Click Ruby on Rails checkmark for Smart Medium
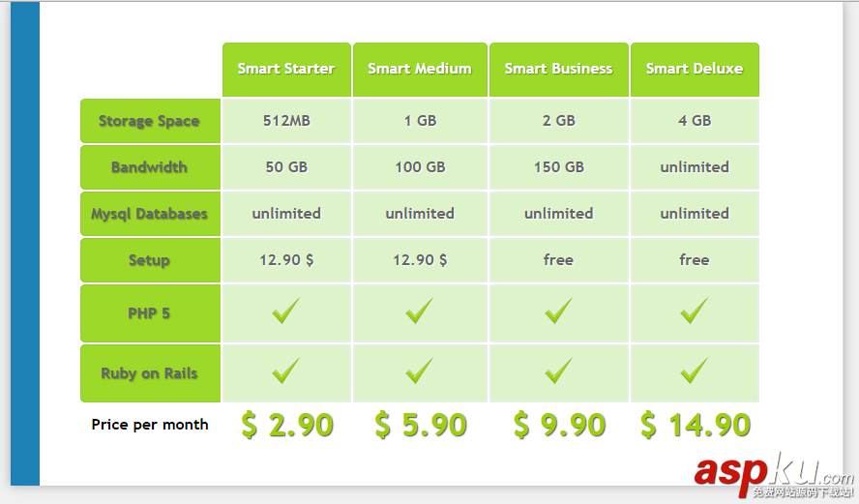 pyautogui.click(x=419, y=371)
